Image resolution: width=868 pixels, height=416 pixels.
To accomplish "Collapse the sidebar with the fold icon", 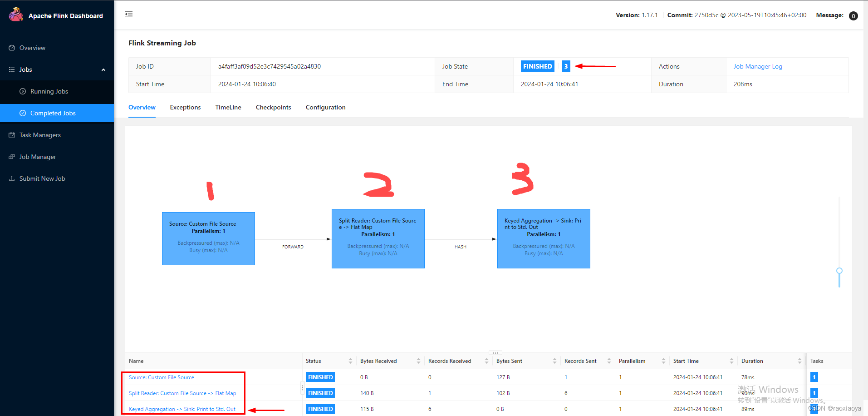I will (129, 14).
